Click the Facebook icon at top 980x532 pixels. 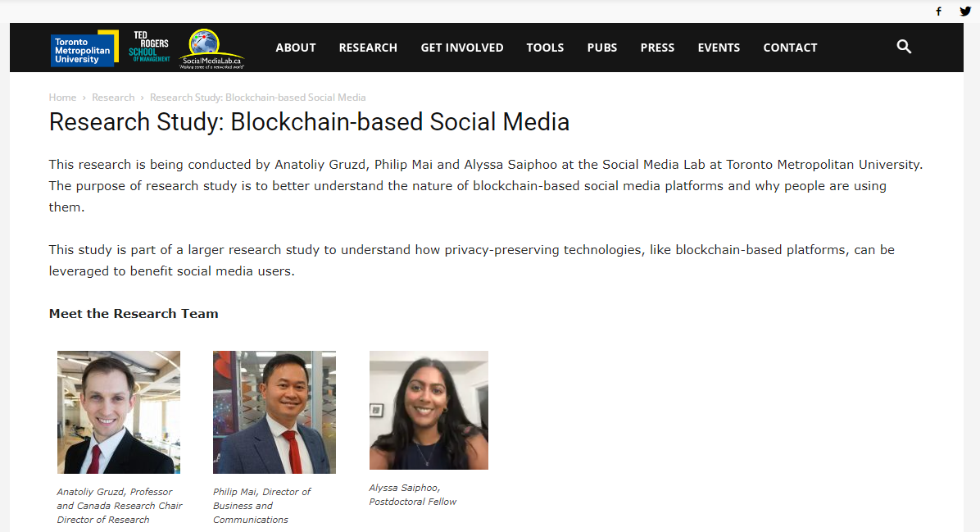coord(939,11)
